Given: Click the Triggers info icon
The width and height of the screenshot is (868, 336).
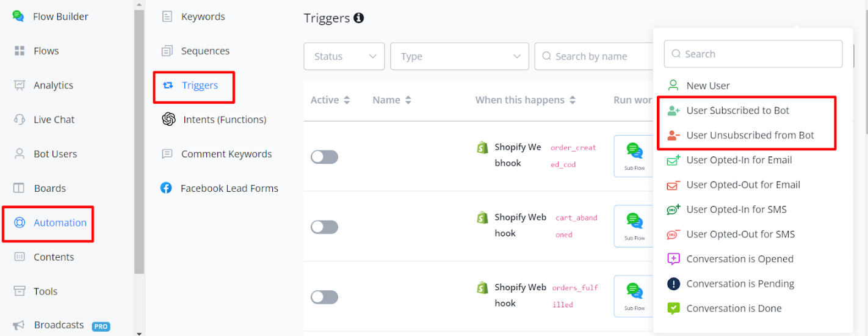Looking at the screenshot, I should pos(359,18).
